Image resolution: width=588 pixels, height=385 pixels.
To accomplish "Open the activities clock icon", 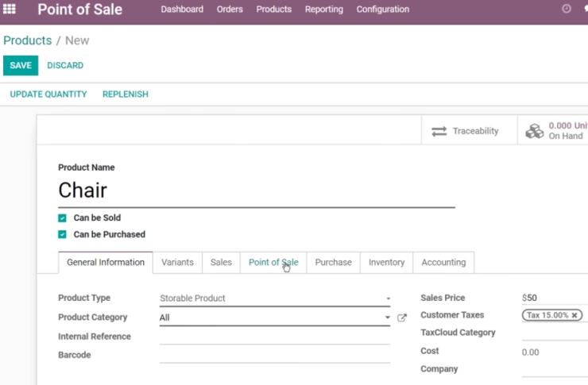I will 567,9.
